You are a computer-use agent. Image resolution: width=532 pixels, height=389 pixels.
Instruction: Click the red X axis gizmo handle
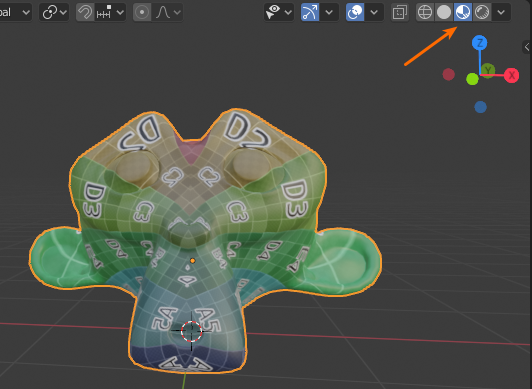[x=511, y=75]
